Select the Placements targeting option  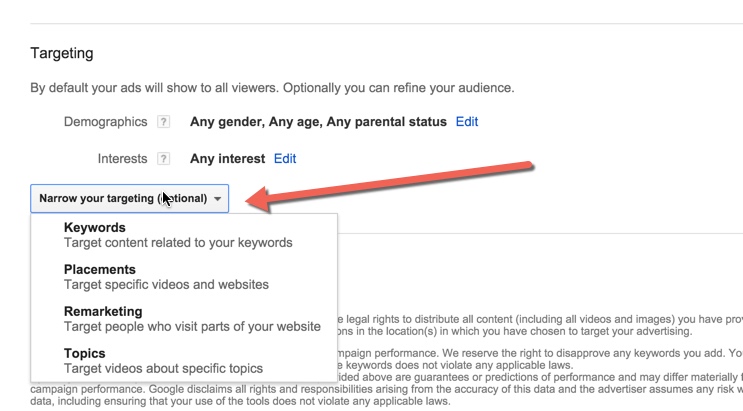click(100, 270)
